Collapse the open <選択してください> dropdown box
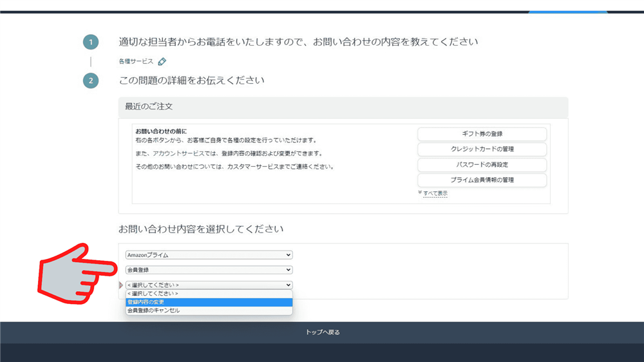 (209, 285)
